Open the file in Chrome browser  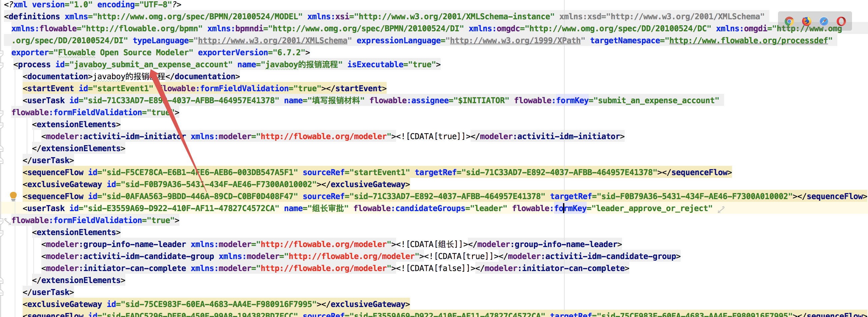[x=789, y=22]
